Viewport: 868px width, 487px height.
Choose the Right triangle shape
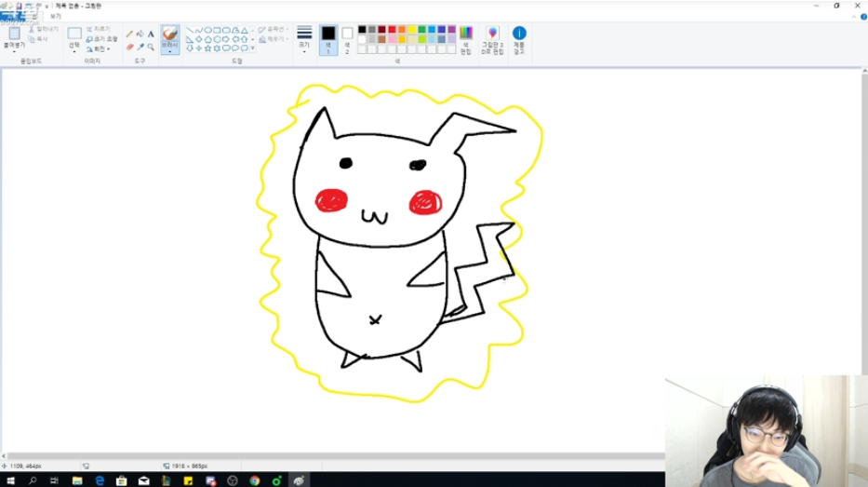[190, 39]
